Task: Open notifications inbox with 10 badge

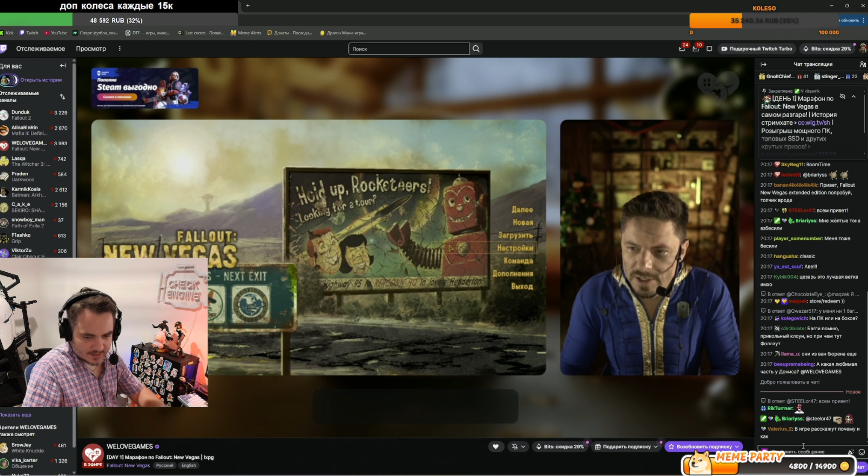Action: pyautogui.click(x=696, y=49)
